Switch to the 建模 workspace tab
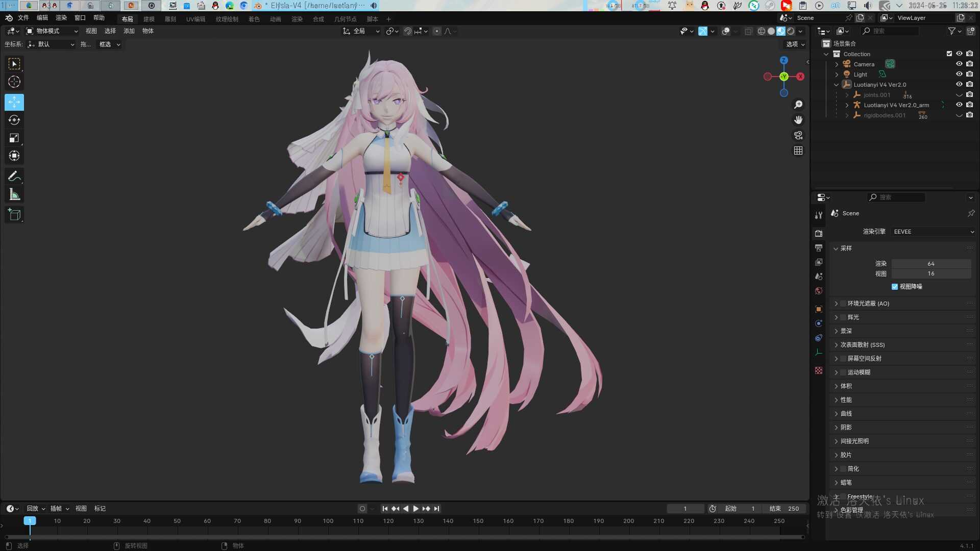980x551 pixels. [149, 19]
